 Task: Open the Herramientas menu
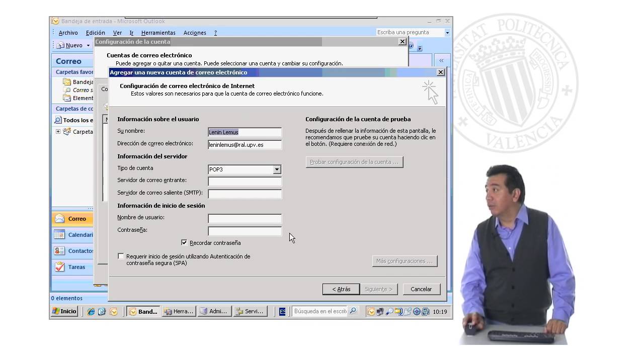point(158,33)
